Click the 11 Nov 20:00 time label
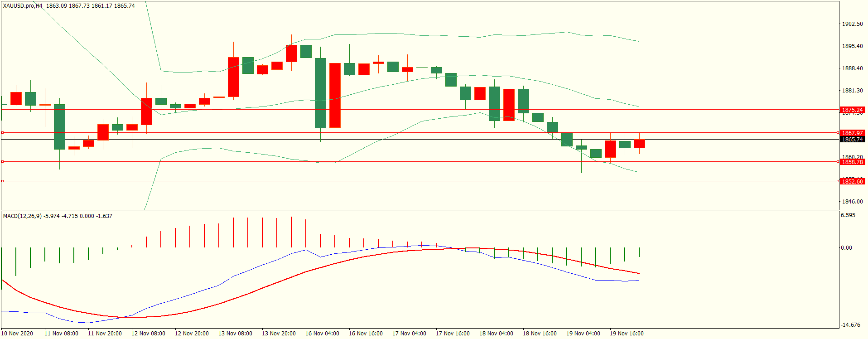 (105, 334)
